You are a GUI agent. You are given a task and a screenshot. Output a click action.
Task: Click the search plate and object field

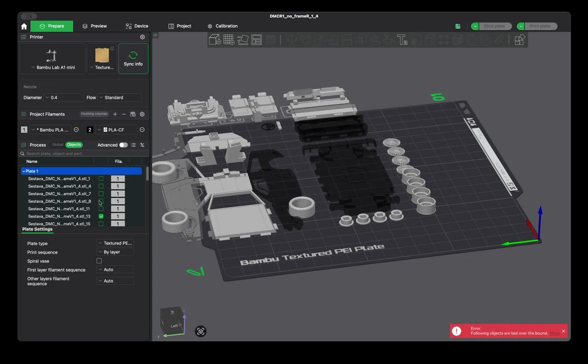84,154
